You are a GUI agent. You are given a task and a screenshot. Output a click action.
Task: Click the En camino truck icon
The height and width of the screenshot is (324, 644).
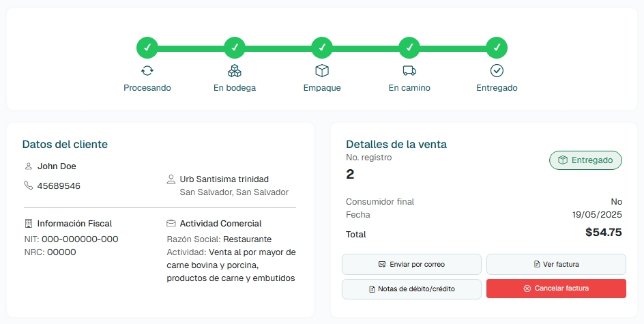(409, 70)
